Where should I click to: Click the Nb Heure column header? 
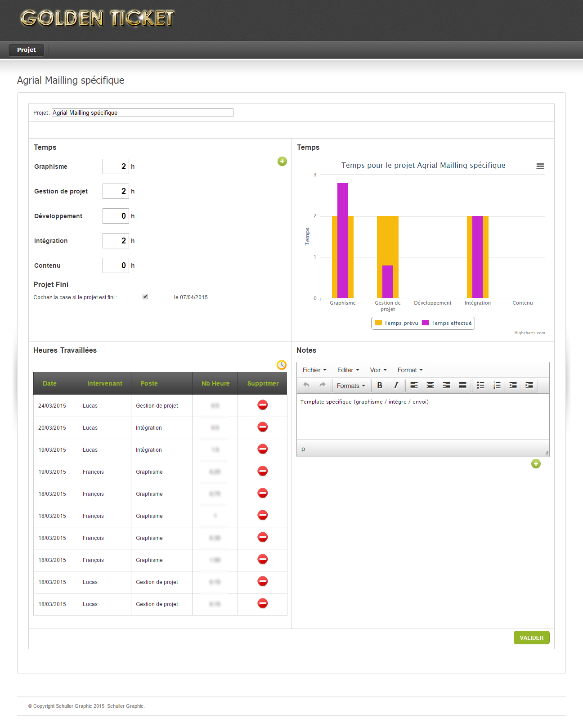click(215, 383)
